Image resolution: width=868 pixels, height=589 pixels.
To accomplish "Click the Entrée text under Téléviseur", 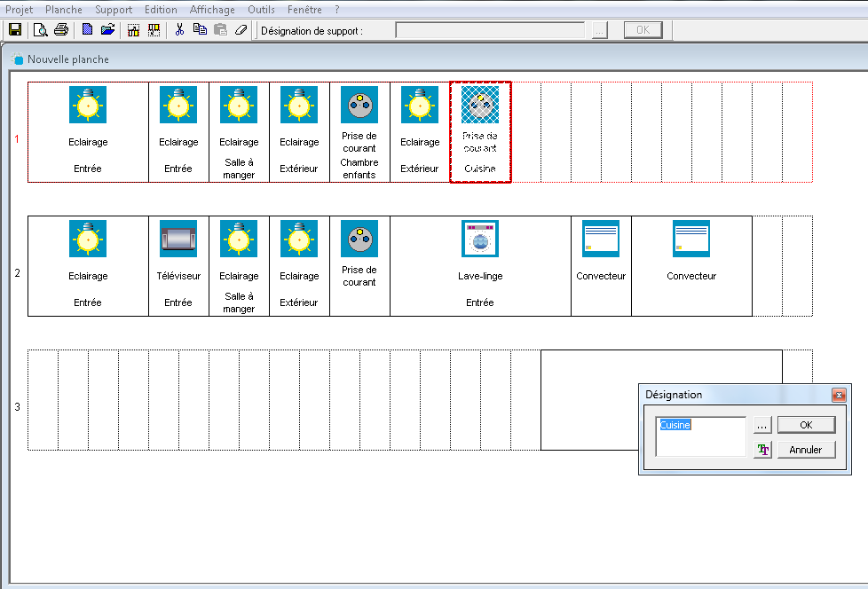I will coord(178,302).
